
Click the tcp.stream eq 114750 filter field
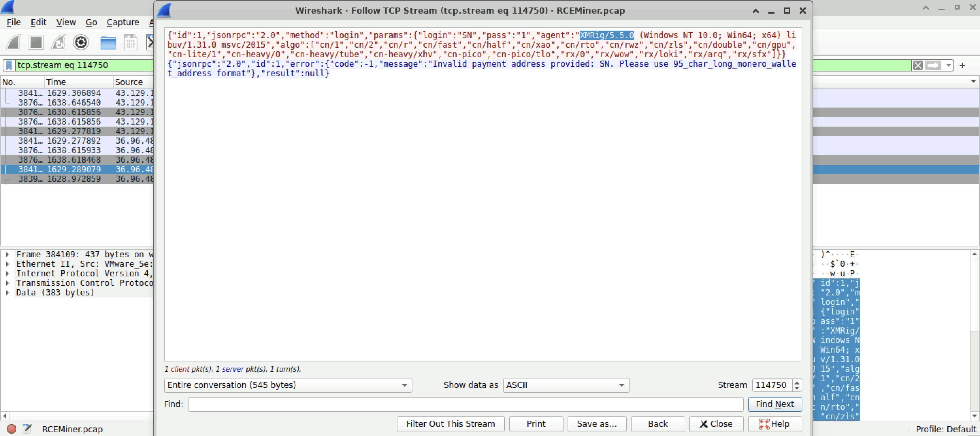tap(84, 65)
